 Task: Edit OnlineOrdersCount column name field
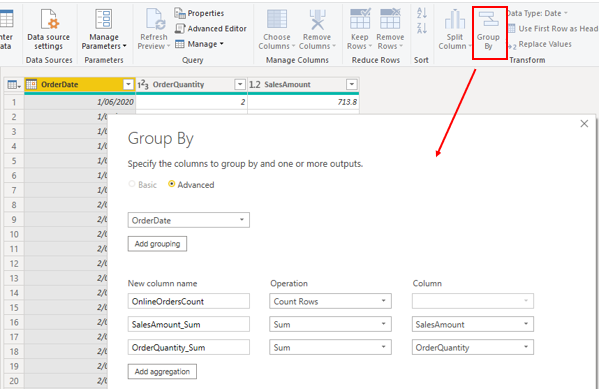[x=189, y=301]
